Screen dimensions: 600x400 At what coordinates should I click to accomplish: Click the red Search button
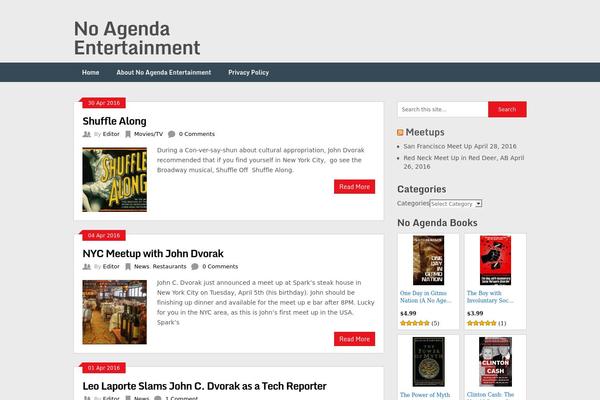pyautogui.click(x=507, y=109)
